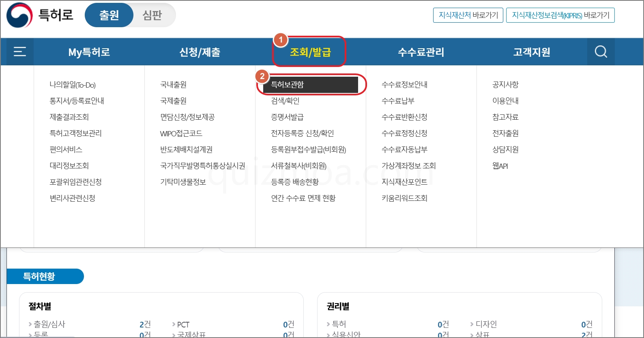The image size is (644, 338).
Task: Open the 고객지원 main menu
Action: point(532,52)
